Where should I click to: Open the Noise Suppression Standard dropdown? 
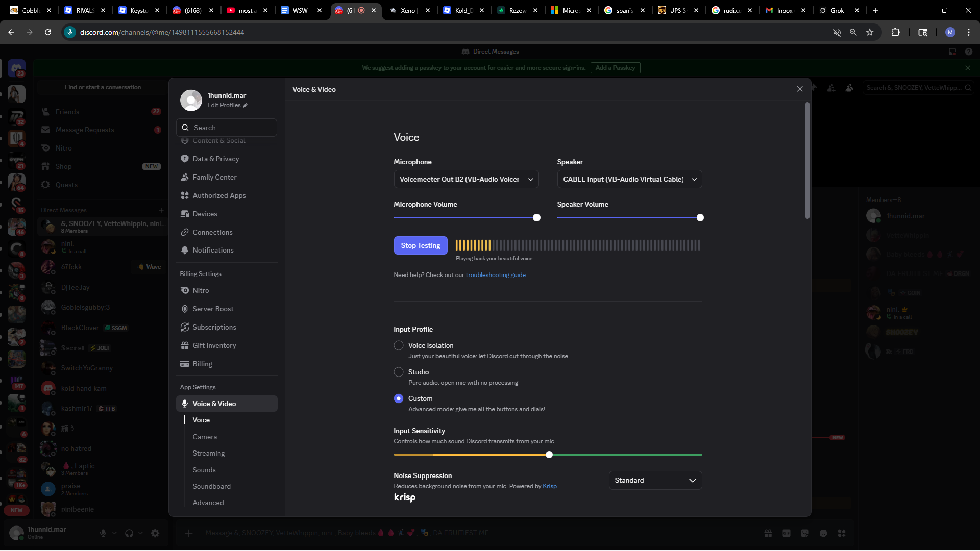(655, 480)
